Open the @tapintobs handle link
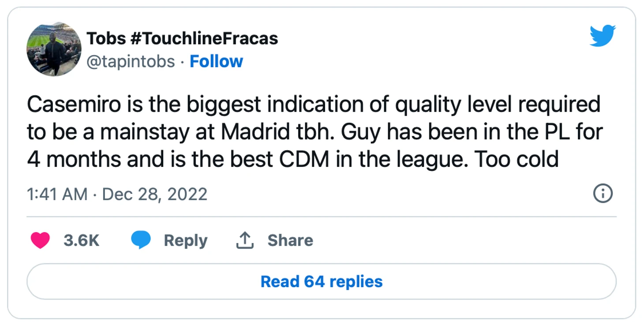This screenshot has height=322, width=644. (x=131, y=61)
